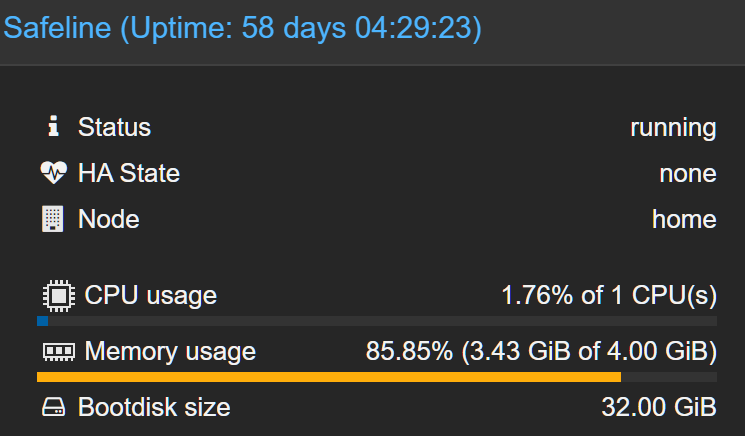
Task: Click the 32.00 GiB bootdisk value
Action: 659,407
